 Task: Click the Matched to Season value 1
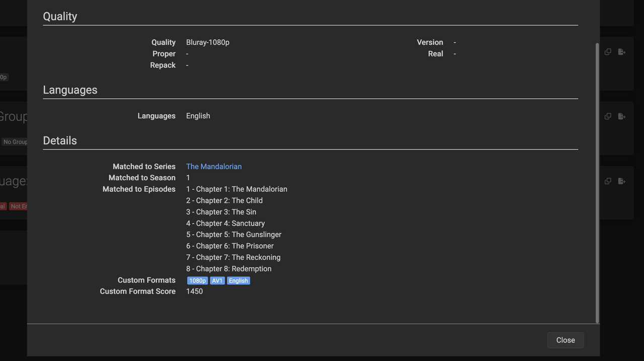click(188, 178)
